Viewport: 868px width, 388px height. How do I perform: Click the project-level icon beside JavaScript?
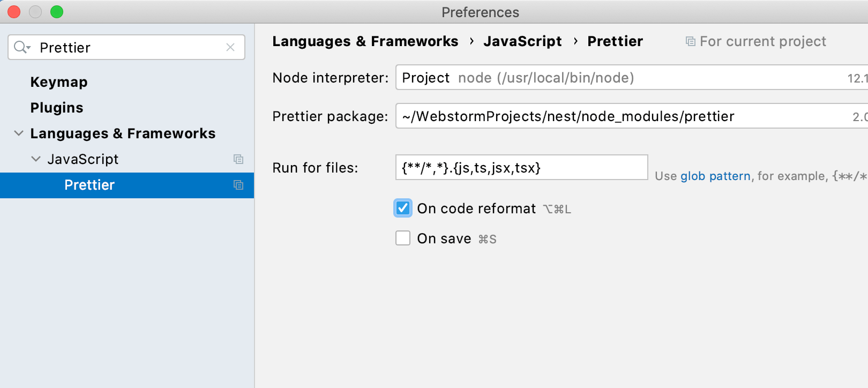(x=238, y=159)
